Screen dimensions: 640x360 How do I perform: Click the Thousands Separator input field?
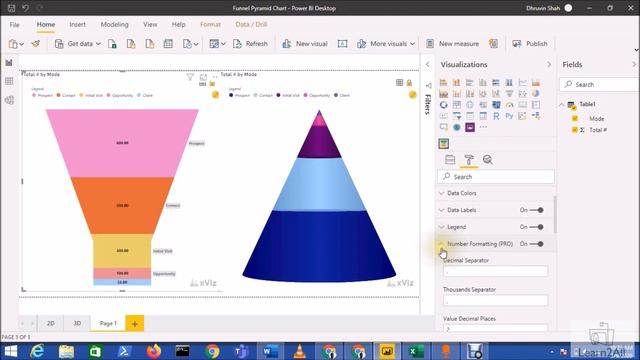(496, 300)
